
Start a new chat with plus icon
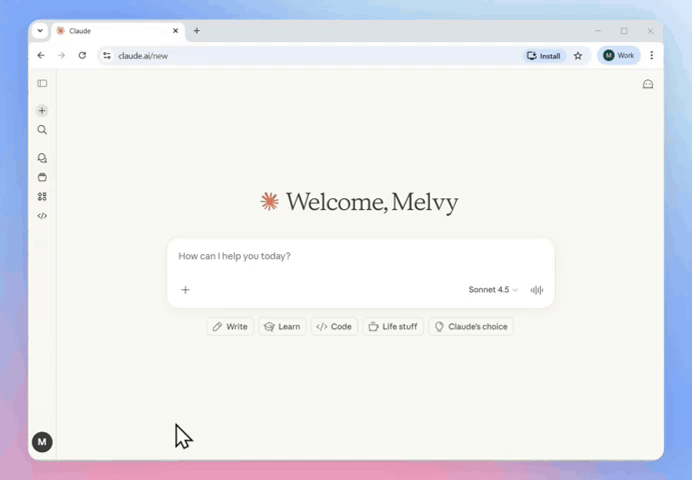pos(42,111)
